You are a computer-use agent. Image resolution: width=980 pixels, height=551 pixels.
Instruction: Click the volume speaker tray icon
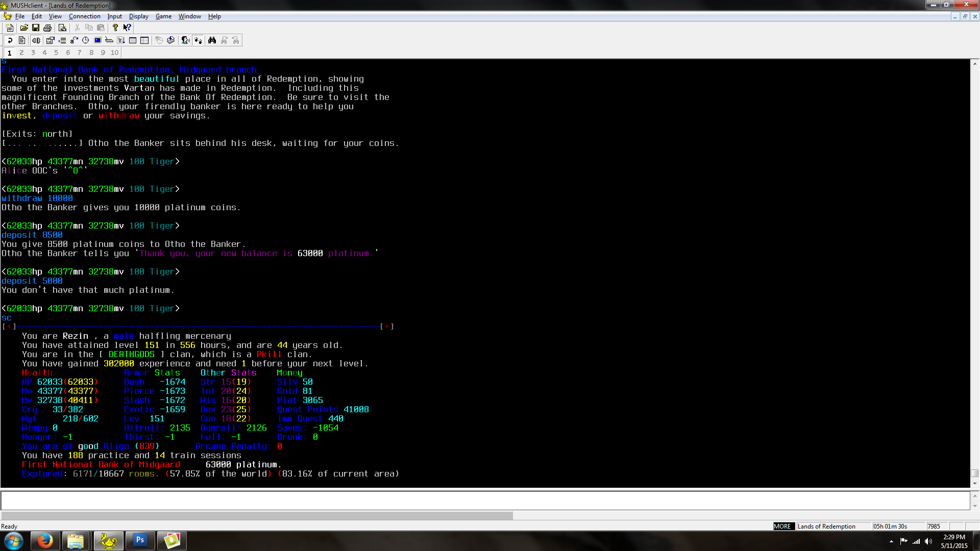coord(928,541)
